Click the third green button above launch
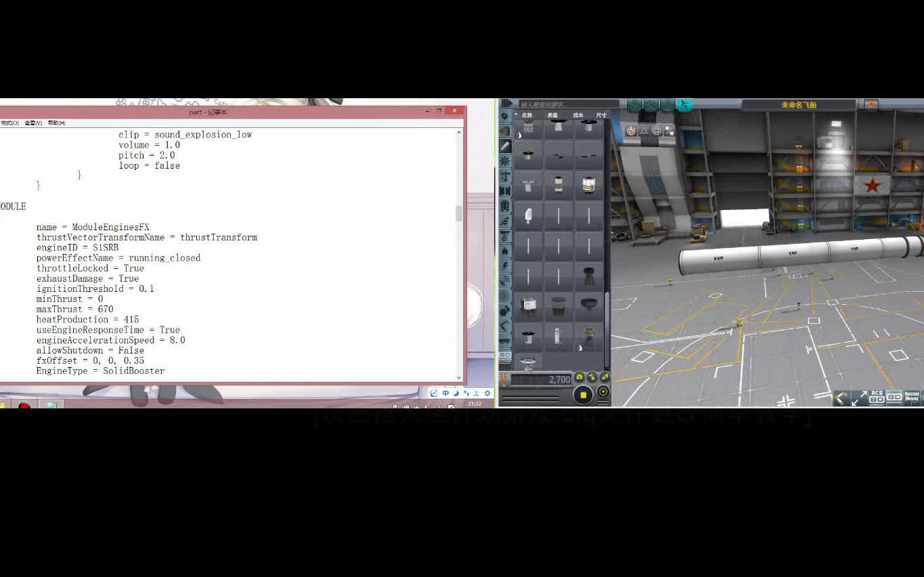 click(605, 377)
